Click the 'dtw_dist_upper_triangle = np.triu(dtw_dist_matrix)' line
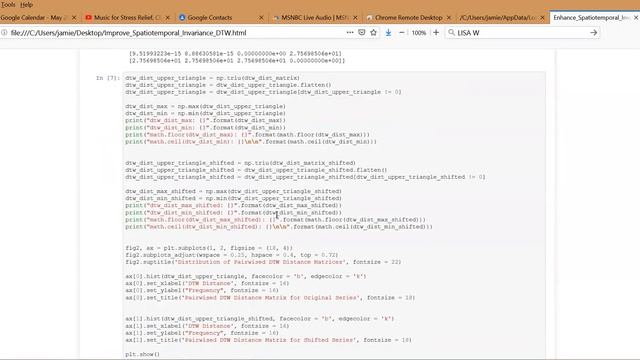 click(x=212, y=78)
